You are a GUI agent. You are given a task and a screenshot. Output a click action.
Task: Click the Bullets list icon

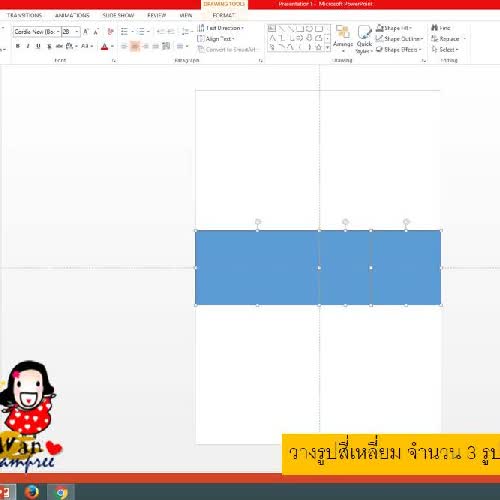point(124,32)
